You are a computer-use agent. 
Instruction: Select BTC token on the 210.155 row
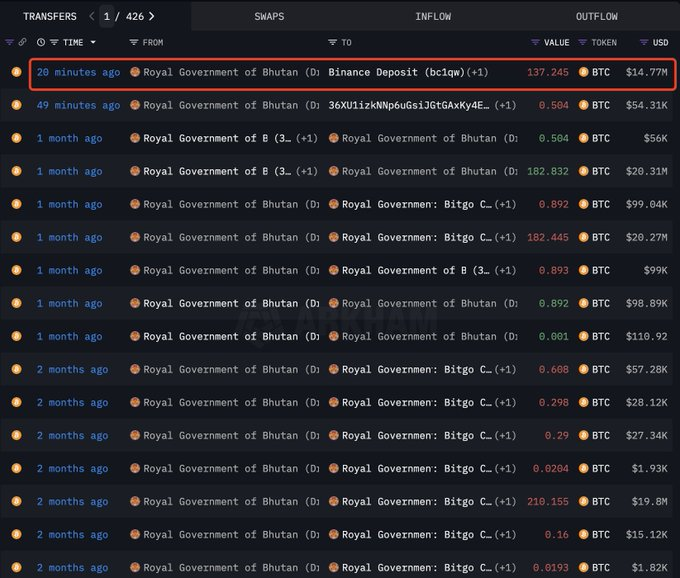594,502
